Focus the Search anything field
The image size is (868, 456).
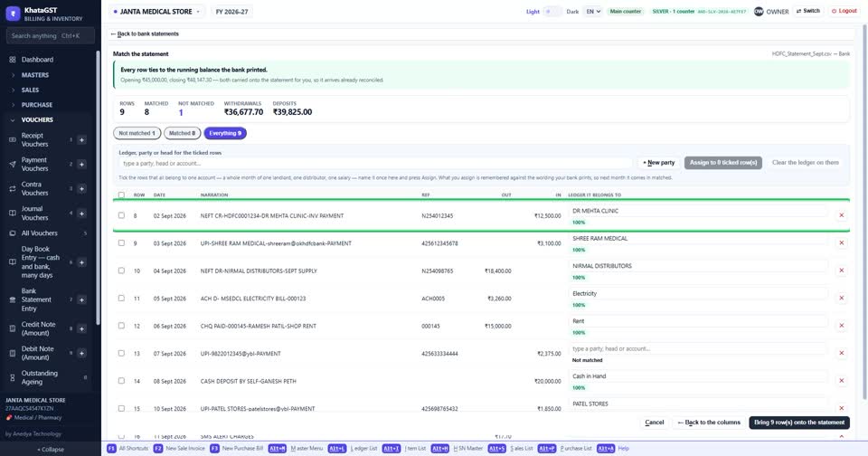click(x=51, y=35)
